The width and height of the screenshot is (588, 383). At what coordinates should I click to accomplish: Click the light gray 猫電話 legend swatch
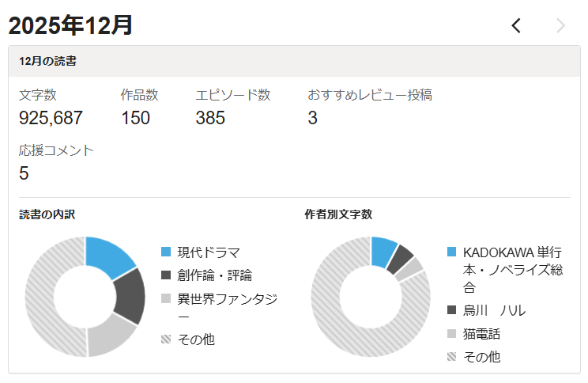[x=451, y=334]
